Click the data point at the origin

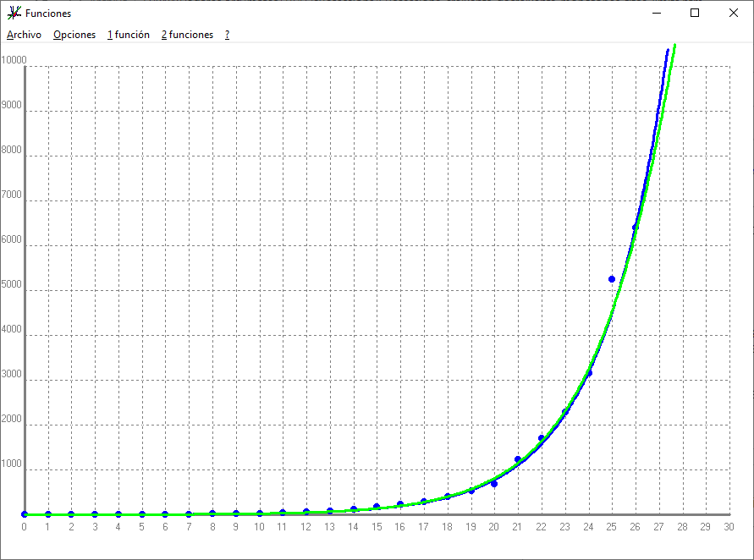coord(25,514)
